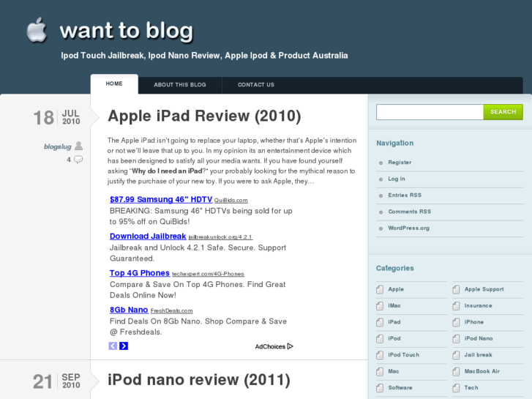Open the $87.99 Samsung 46" HDTV ad
The image size is (532, 399).
[161, 199]
